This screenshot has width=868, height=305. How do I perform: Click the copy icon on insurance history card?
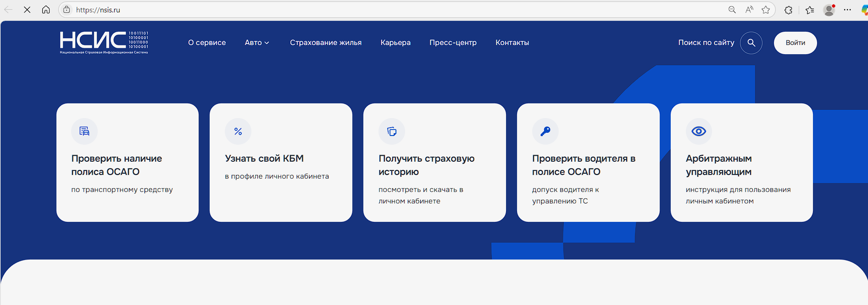pos(392,131)
